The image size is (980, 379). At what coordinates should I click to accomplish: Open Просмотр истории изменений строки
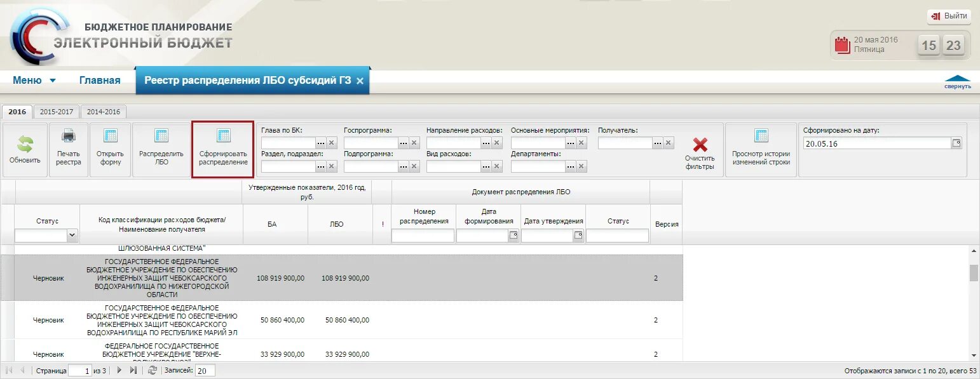(x=761, y=150)
